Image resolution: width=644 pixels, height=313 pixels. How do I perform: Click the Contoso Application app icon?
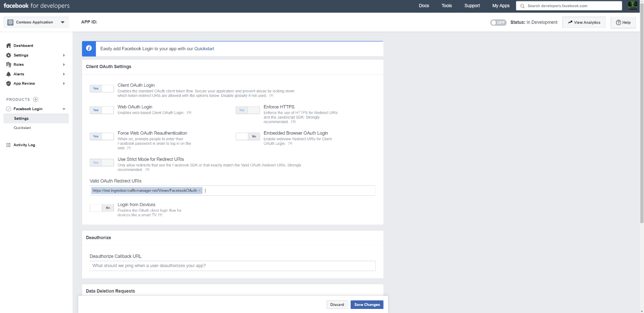coord(10,22)
